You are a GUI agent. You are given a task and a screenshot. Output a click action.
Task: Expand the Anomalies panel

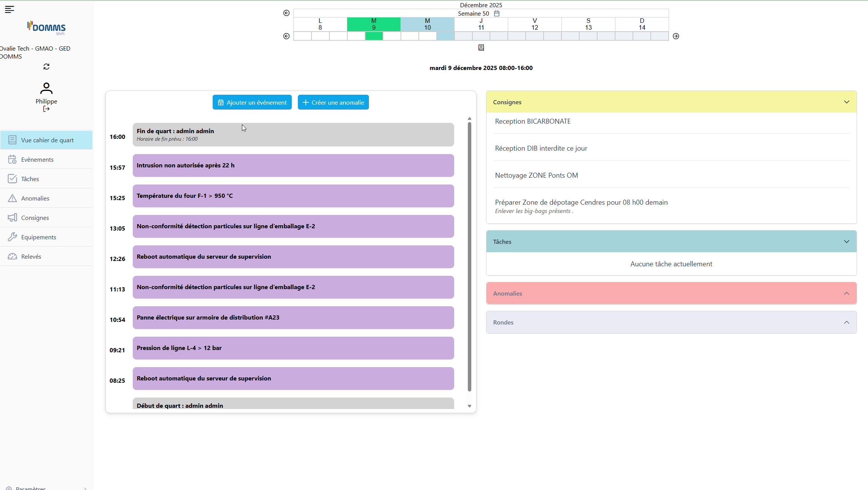(846, 293)
